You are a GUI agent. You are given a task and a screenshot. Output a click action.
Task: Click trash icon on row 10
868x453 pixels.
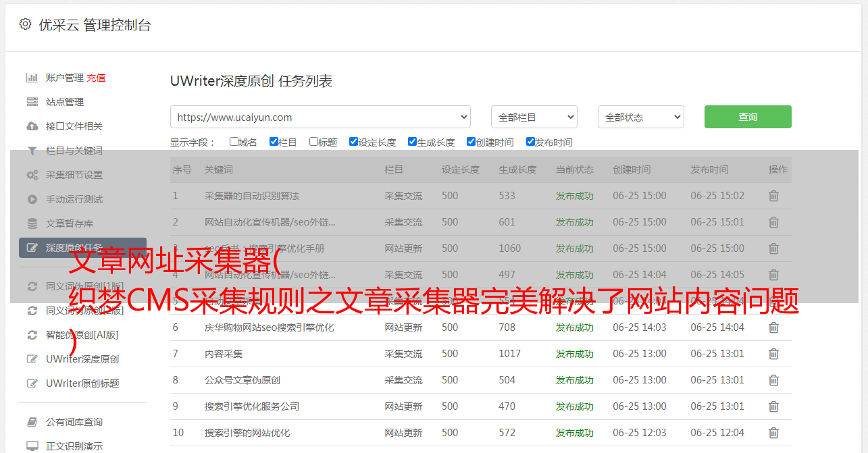pyautogui.click(x=773, y=433)
